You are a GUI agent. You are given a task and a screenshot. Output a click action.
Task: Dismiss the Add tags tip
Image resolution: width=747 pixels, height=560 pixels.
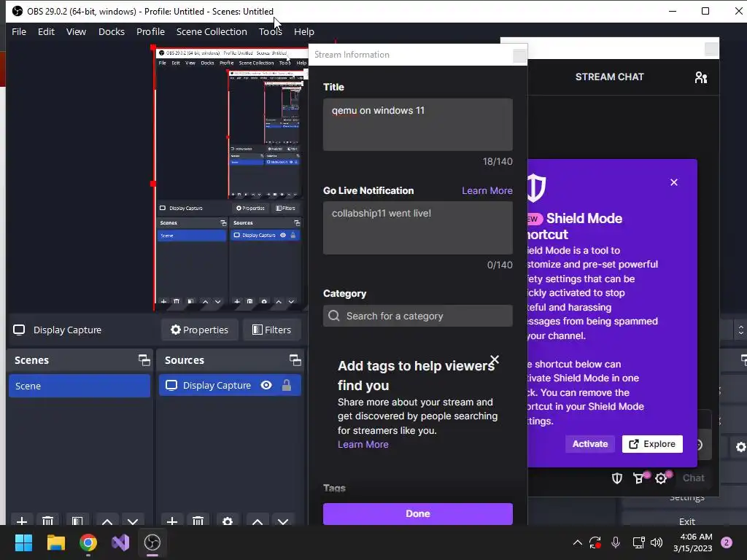[495, 359]
